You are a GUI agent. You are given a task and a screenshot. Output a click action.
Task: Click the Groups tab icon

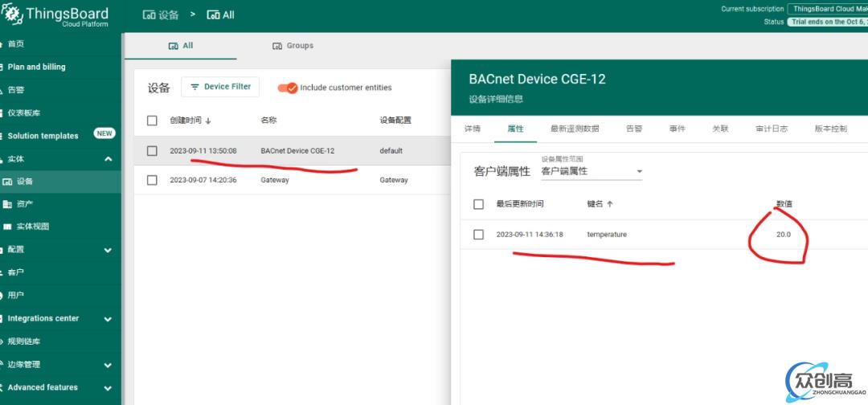[x=277, y=46]
